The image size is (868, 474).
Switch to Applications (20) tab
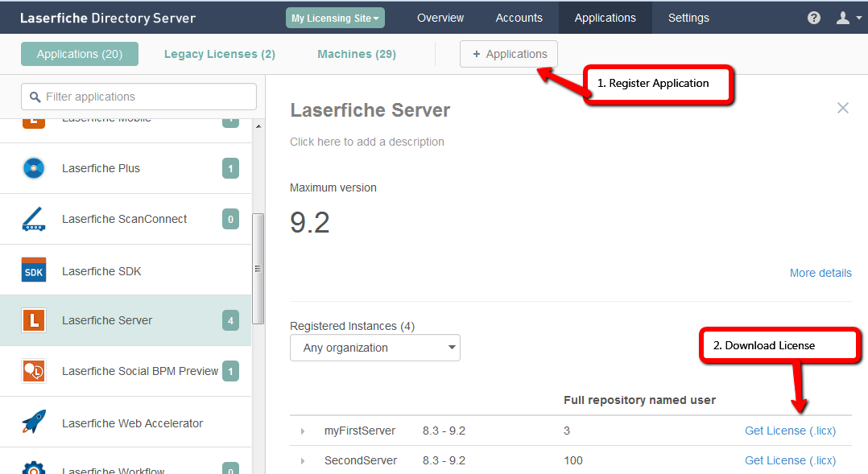click(80, 54)
